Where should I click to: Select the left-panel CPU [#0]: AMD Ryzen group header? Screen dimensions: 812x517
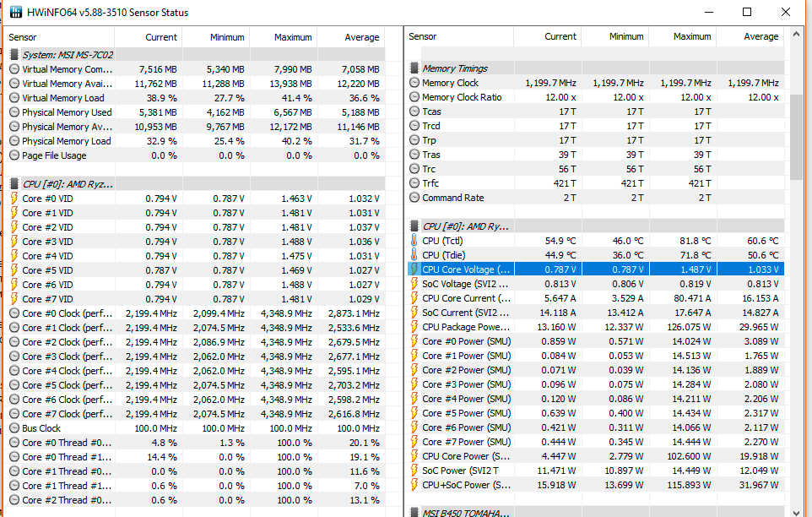[68, 184]
